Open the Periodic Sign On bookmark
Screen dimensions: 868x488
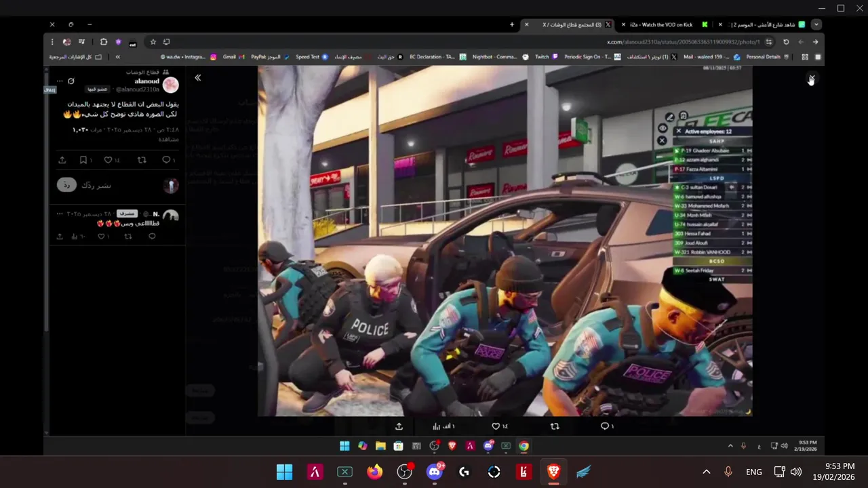click(x=592, y=57)
